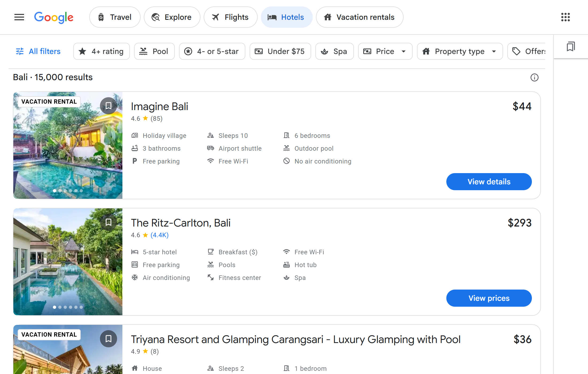Open the Google apps grid
The width and height of the screenshot is (588, 374).
[565, 17]
